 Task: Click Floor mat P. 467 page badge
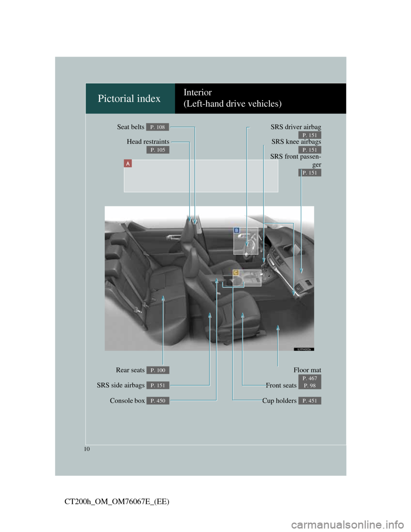pyautogui.click(x=310, y=378)
